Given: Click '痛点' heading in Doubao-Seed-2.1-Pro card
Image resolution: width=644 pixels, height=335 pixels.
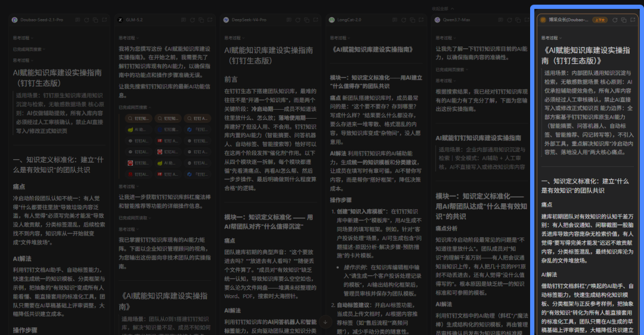Looking at the screenshot, I should click(19, 187).
